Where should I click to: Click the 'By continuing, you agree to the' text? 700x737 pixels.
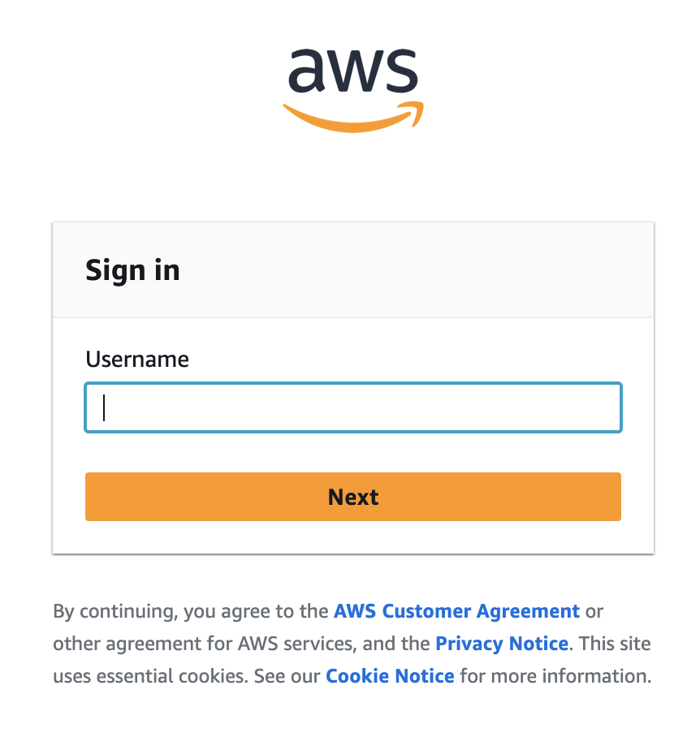192,611
